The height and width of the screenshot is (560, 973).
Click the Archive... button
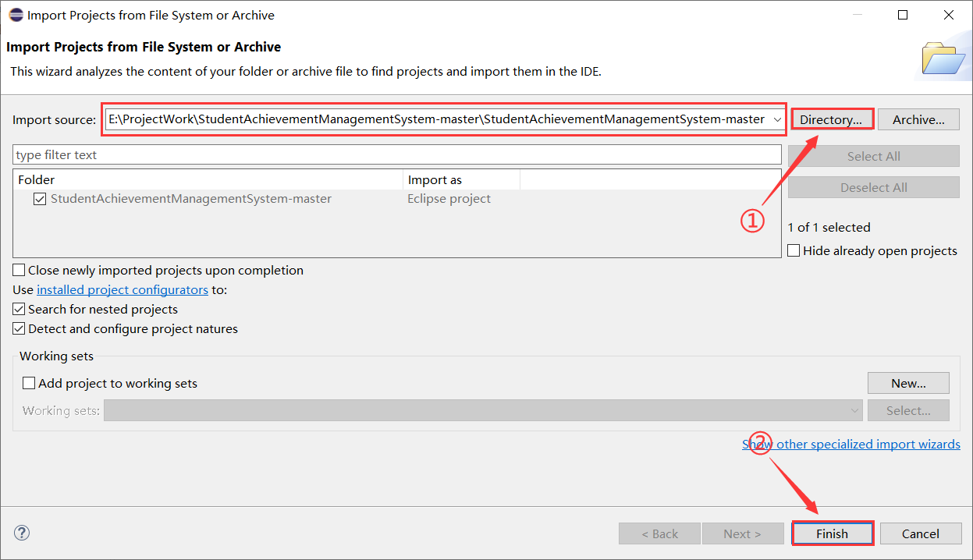click(x=918, y=120)
